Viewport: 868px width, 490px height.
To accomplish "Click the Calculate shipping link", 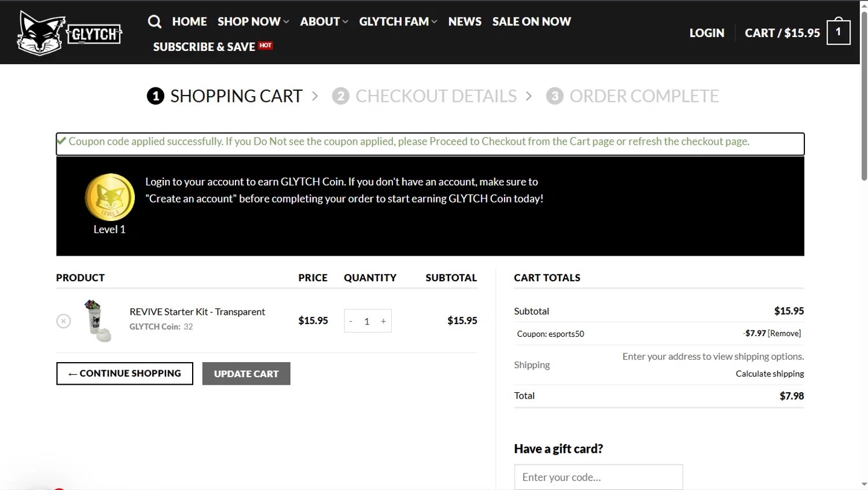I will [x=770, y=374].
